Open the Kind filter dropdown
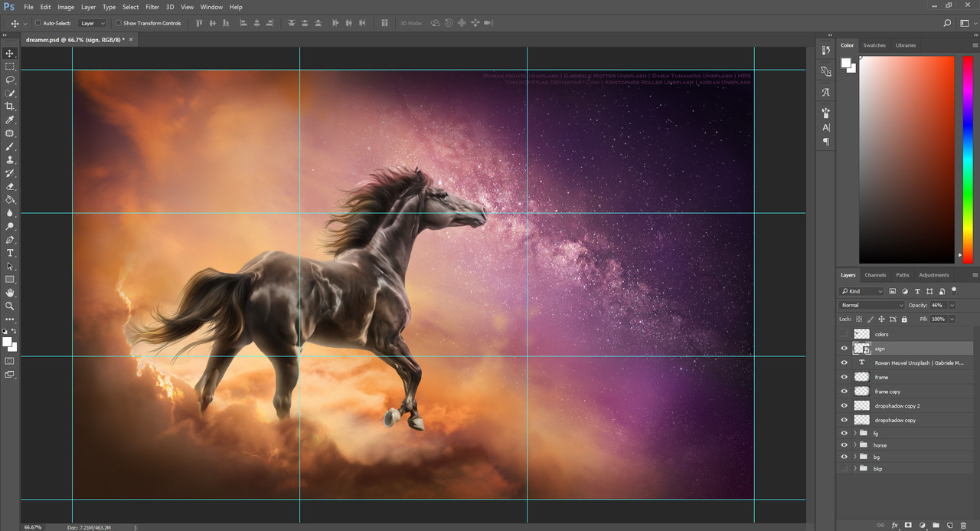 861,291
